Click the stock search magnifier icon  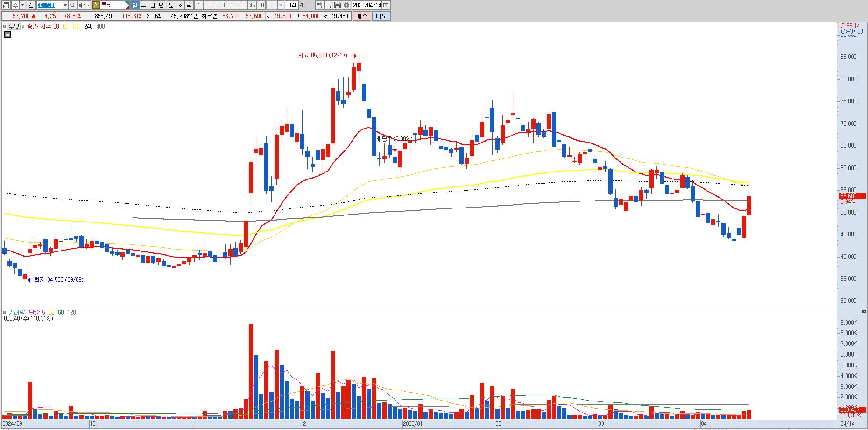[x=72, y=5]
